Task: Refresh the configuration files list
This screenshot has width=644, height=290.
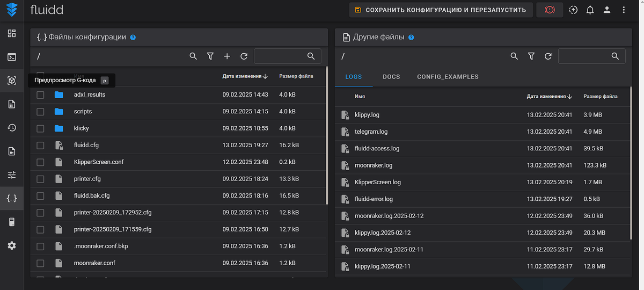Action: point(244,56)
